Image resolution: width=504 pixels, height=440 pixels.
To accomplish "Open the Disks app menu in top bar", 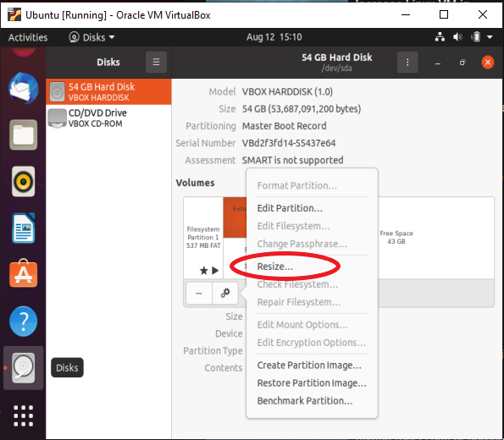I will pos(92,37).
